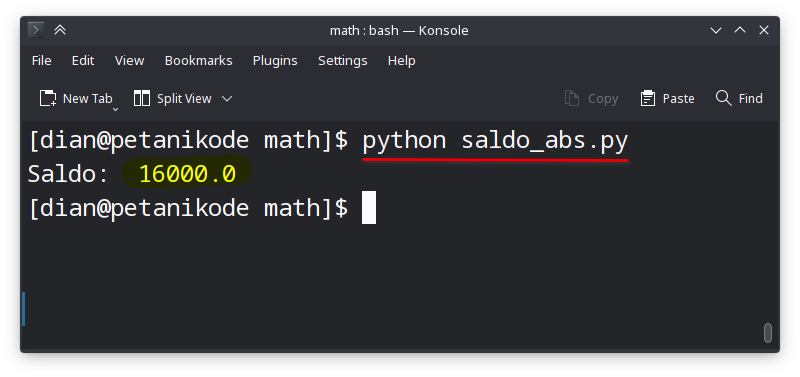Click the New Tab toolbar button
800x377 pixels.
click(x=76, y=98)
